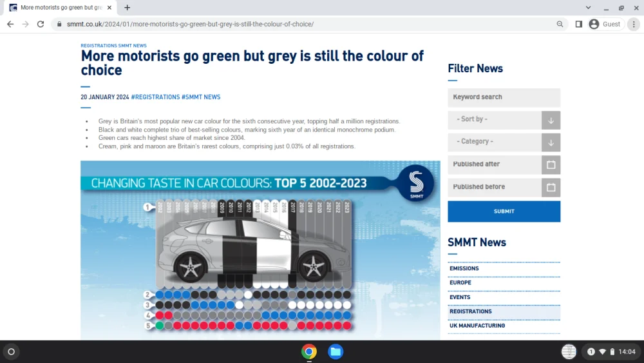Open a new tab with plus icon
644x363 pixels.
(x=128, y=7)
